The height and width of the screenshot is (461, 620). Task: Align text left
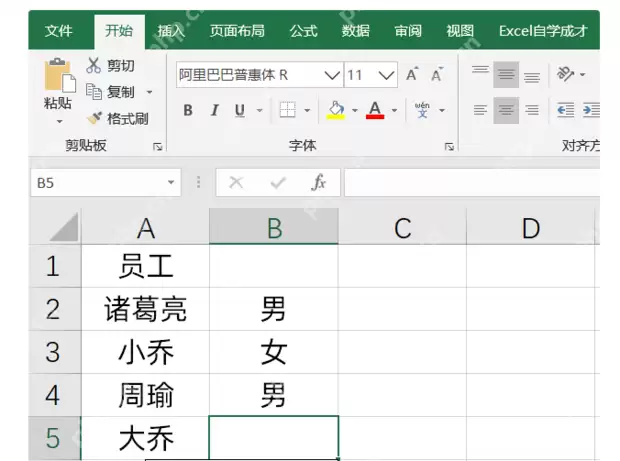click(x=480, y=110)
